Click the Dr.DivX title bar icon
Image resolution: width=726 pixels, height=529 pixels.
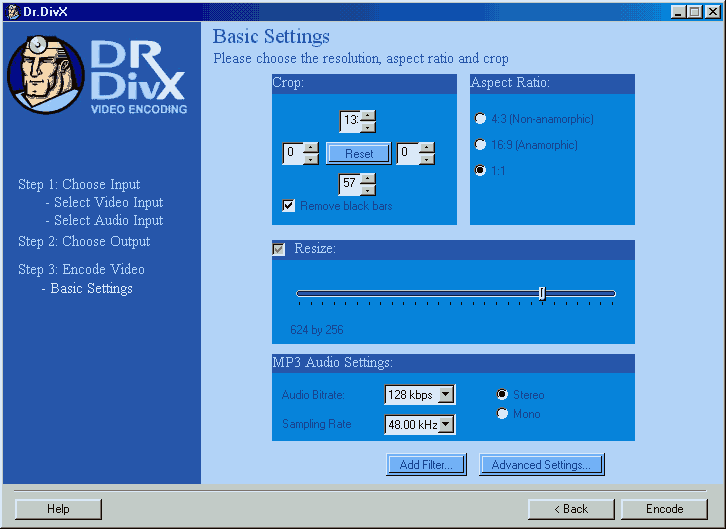(10, 10)
